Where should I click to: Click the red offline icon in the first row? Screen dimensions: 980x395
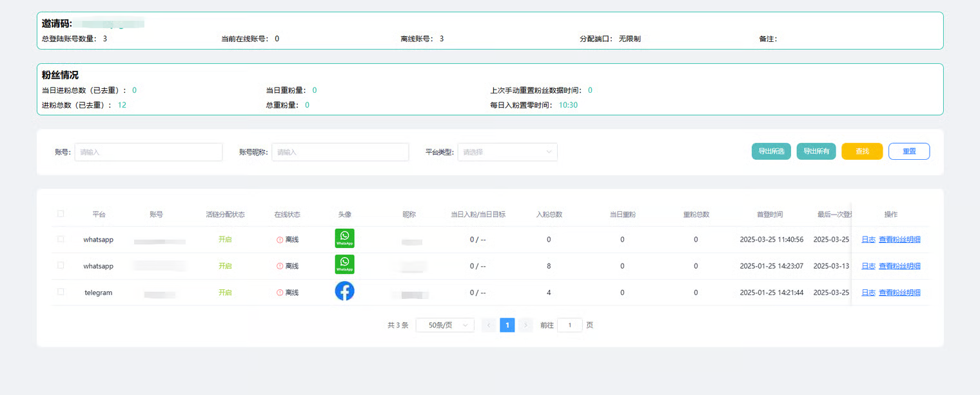tap(280, 240)
